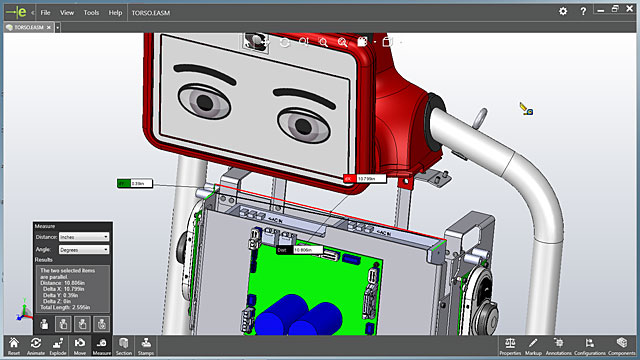
Task: Open Properties with the scales icon
Action: pos(510,346)
